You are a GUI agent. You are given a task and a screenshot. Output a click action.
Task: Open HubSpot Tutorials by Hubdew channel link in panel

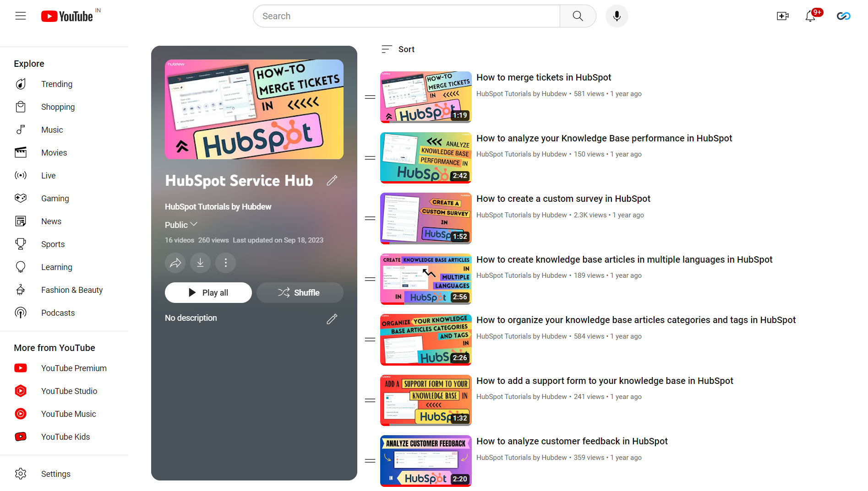[218, 206]
